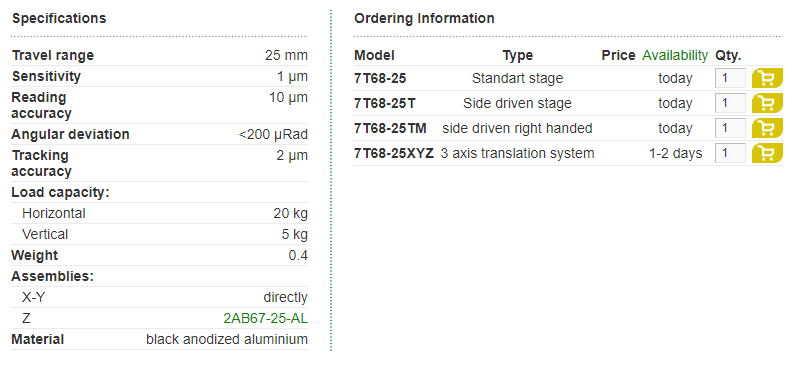Click '3 axis translation system' type text
The height and width of the screenshot is (369, 794).
click(518, 153)
